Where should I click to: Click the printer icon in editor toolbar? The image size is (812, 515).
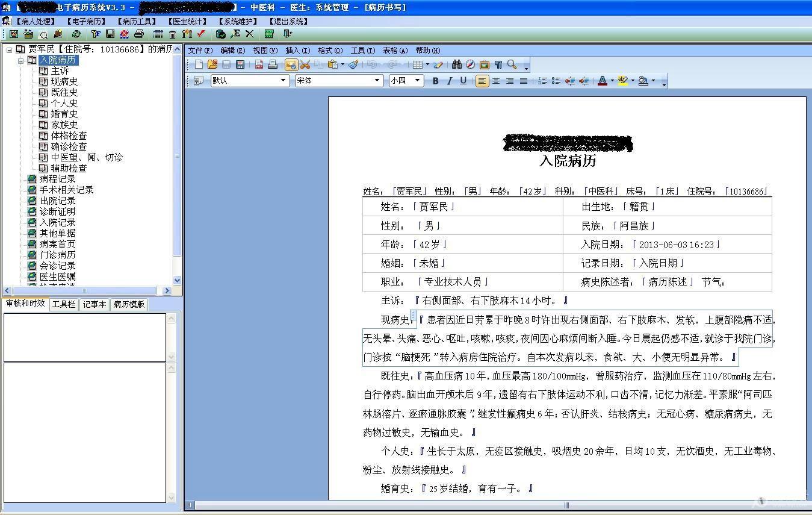click(273, 64)
